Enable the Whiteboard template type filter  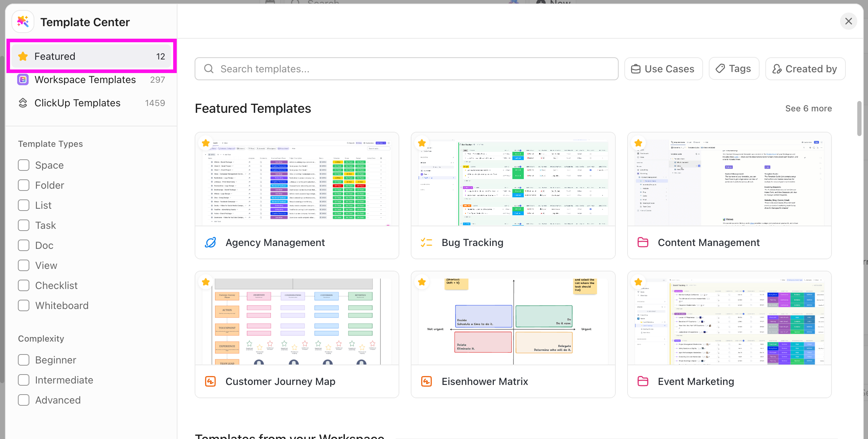[x=24, y=305]
